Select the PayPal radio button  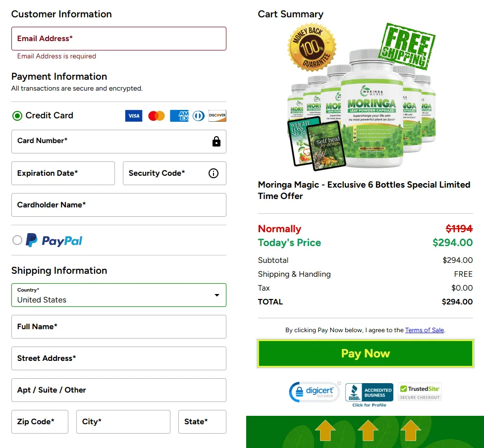point(17,240)
